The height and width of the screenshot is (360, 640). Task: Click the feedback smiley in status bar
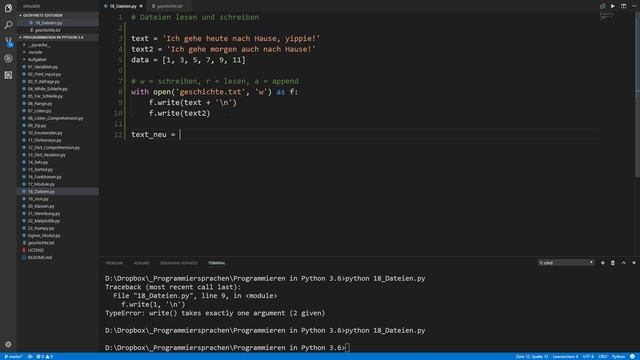(x=632, y=356)
